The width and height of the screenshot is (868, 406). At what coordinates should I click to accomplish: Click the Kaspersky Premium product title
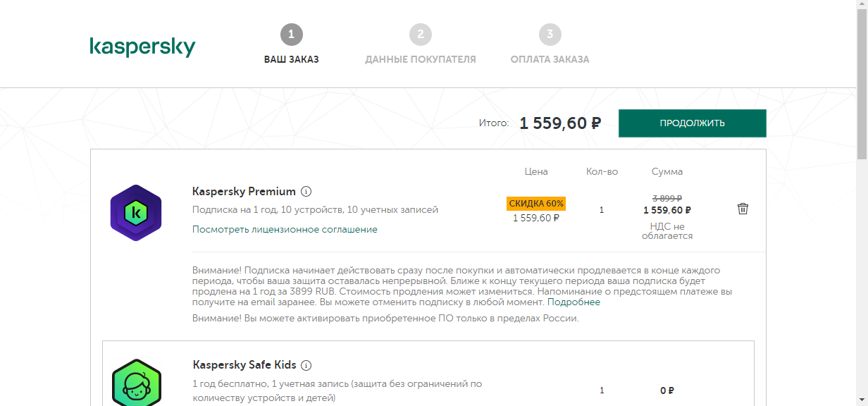pyautogui.click(x=244, y=192)
